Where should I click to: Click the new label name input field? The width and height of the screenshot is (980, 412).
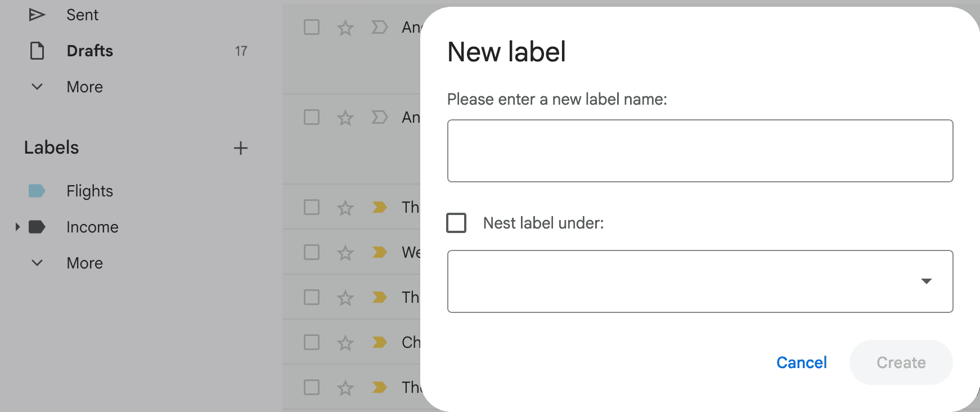(700, 150)
